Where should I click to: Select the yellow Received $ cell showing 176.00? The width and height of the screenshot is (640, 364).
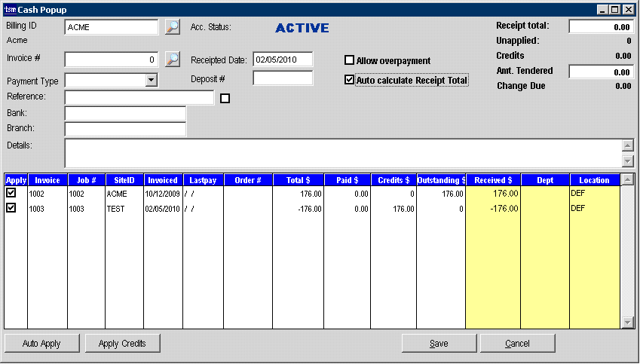point(493,194)
